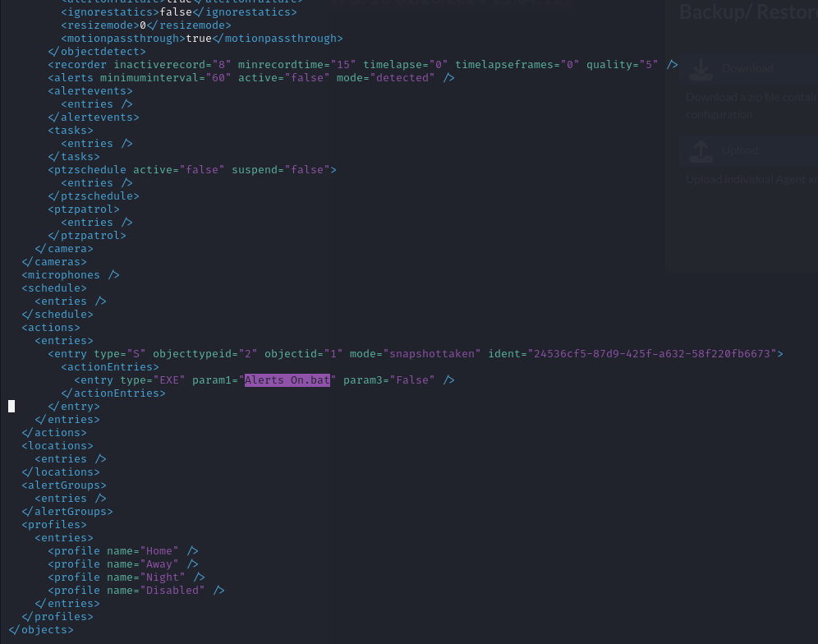This screenshot has height=644, width=818.
Task: Click the minimuminterval value "60"
Action: point(218,78)
